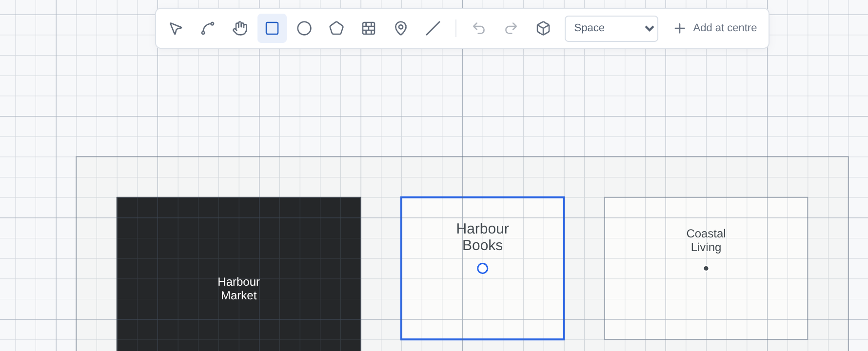Redo the previous action

511,28
